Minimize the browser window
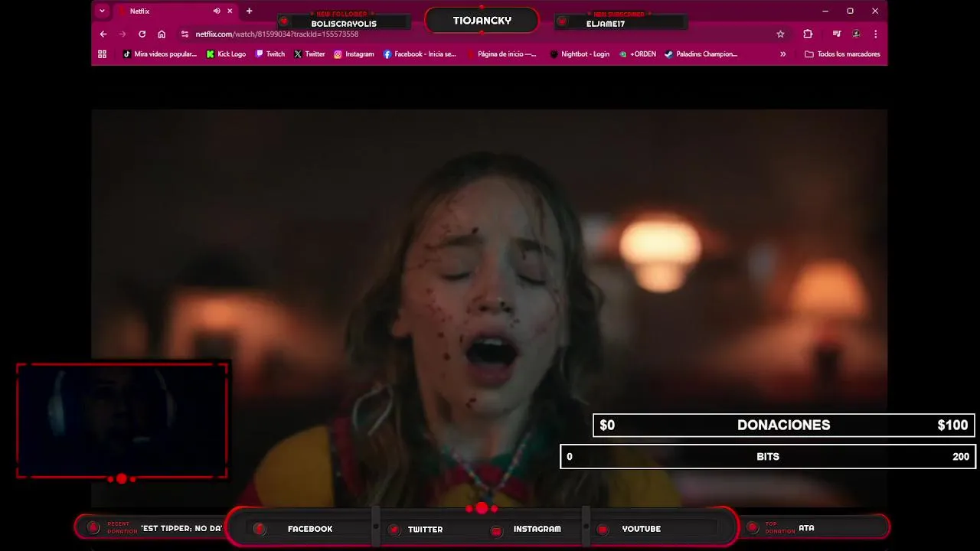 point(825,11)
